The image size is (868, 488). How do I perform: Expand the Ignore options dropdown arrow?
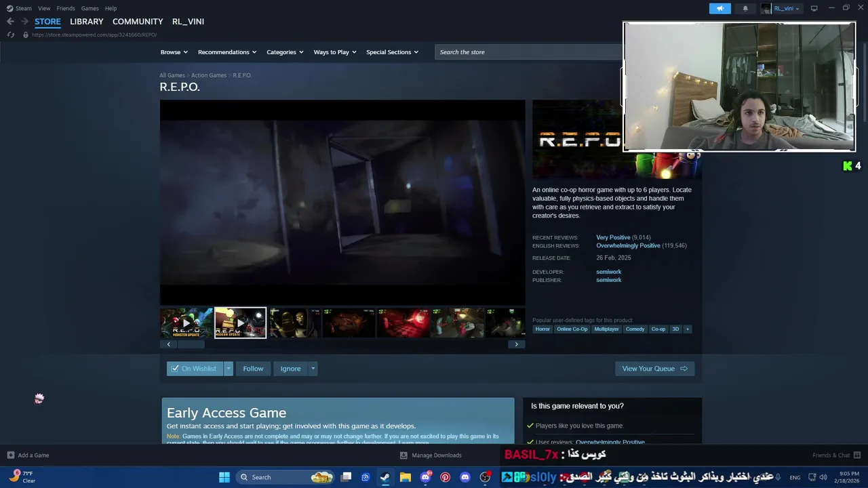point(313,369)
